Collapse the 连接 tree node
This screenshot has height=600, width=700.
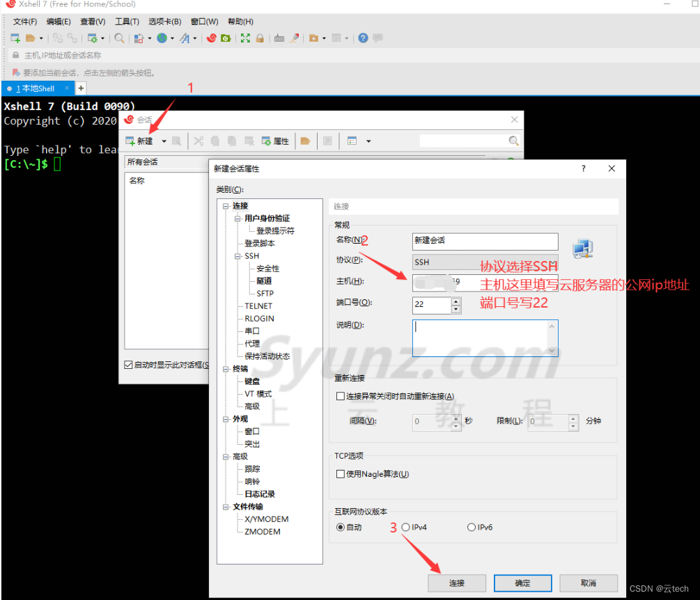226,206
